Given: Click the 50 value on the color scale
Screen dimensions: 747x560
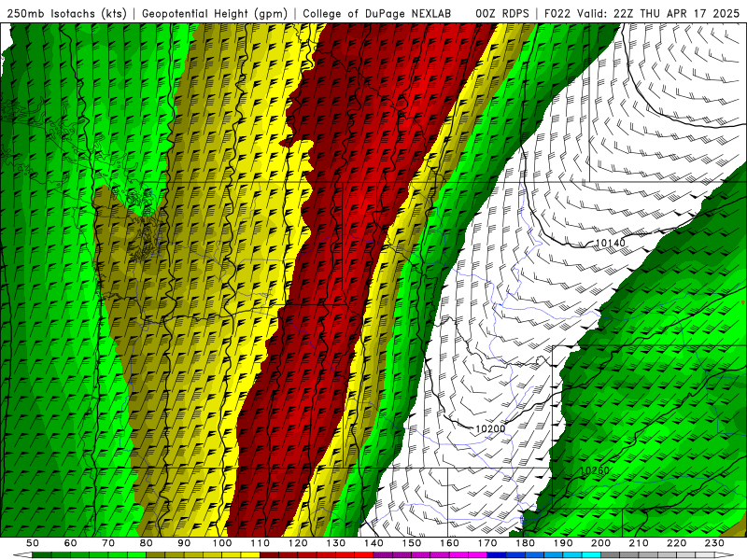Looking at the screenshot, I should [x=33, y=543].
